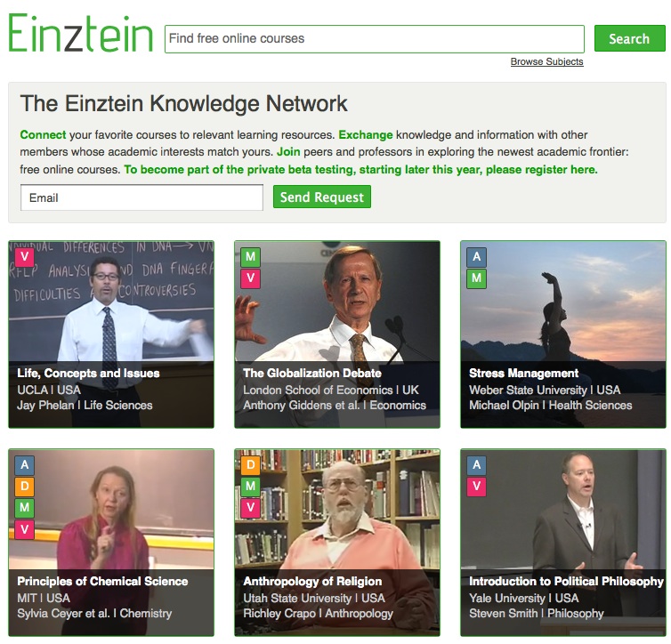Image resolution: width=671 pixels, height=644 pixels.
Task: Click the green M badge on Stress Management
Action: 476,278
